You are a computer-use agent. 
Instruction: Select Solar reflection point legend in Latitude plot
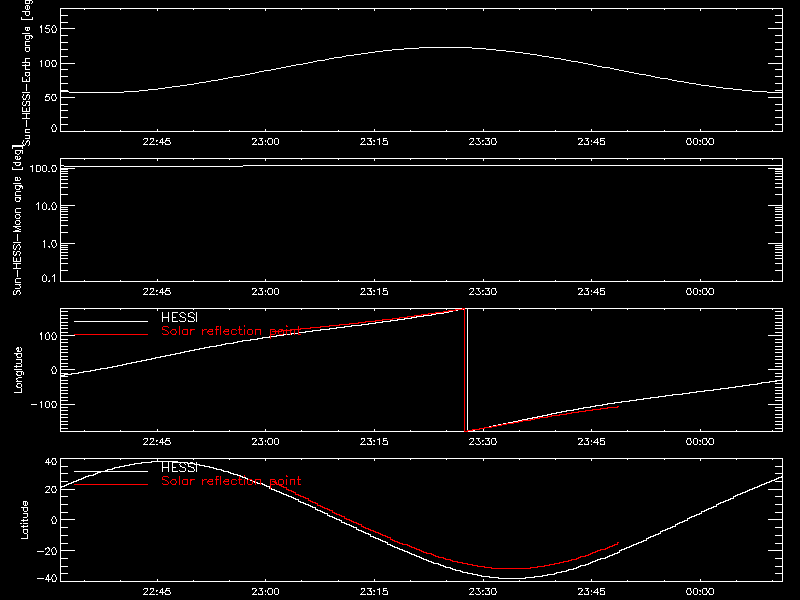[x=231, y=481]
